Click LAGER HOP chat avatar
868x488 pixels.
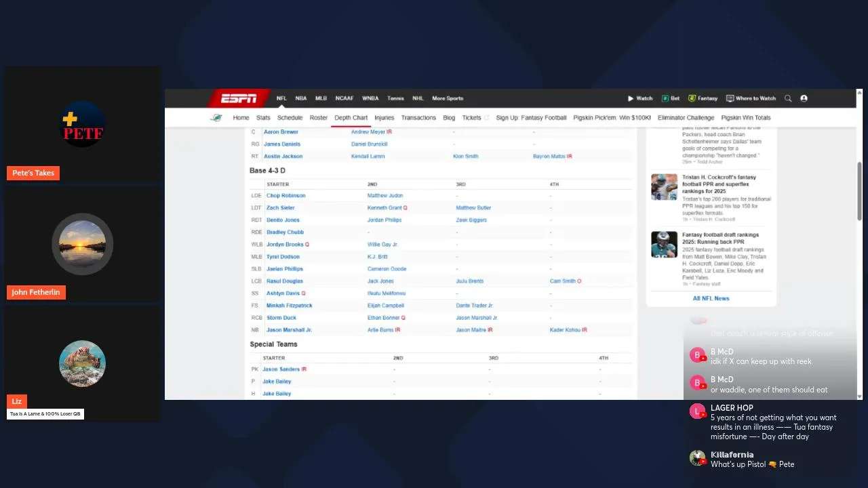pyautogui.click(x=698, y=411)
